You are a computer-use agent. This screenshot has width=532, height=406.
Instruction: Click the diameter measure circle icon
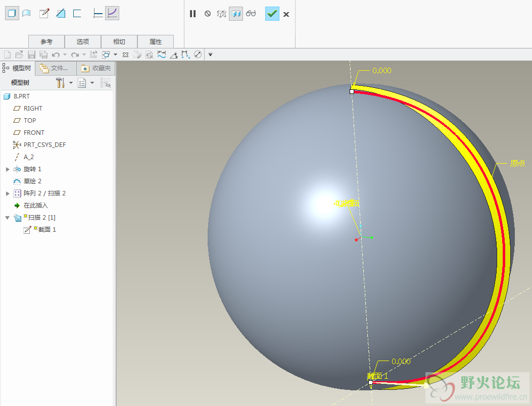tap(198, 55)
